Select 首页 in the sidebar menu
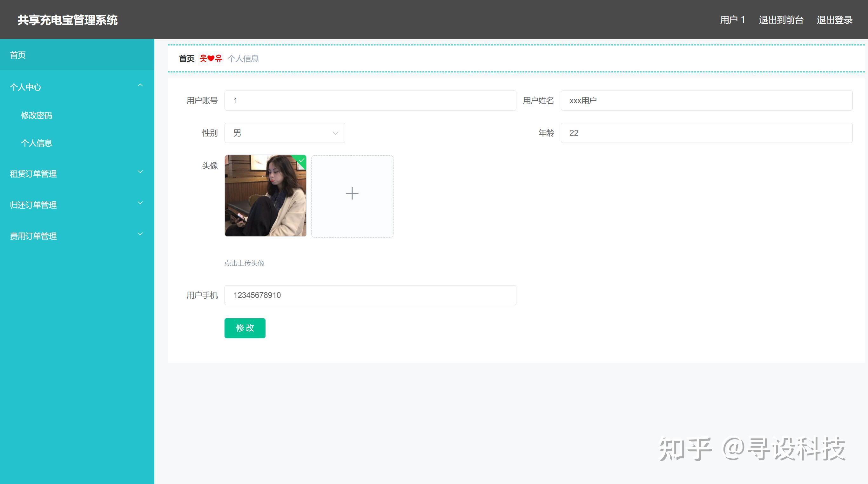This screenshot has height=484, width=868. [17, 55]
